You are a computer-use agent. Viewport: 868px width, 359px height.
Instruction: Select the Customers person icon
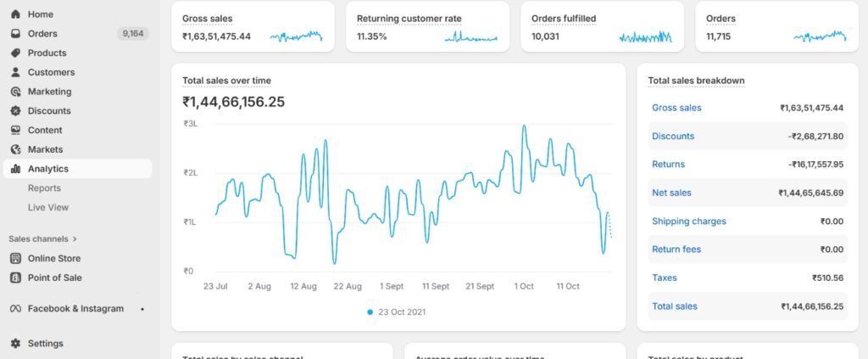click(x=15, y=72)
